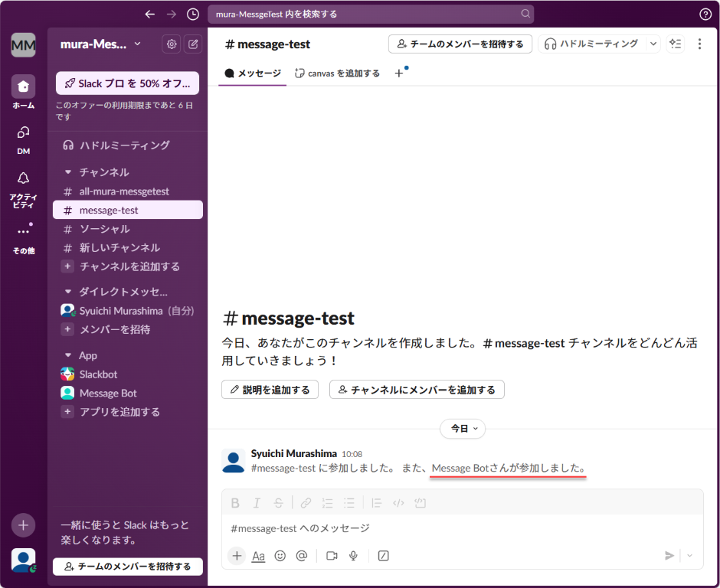Viewport: 720px width, 588px height.
Task: Insert a link in the composer
Action: pos(306,503)
